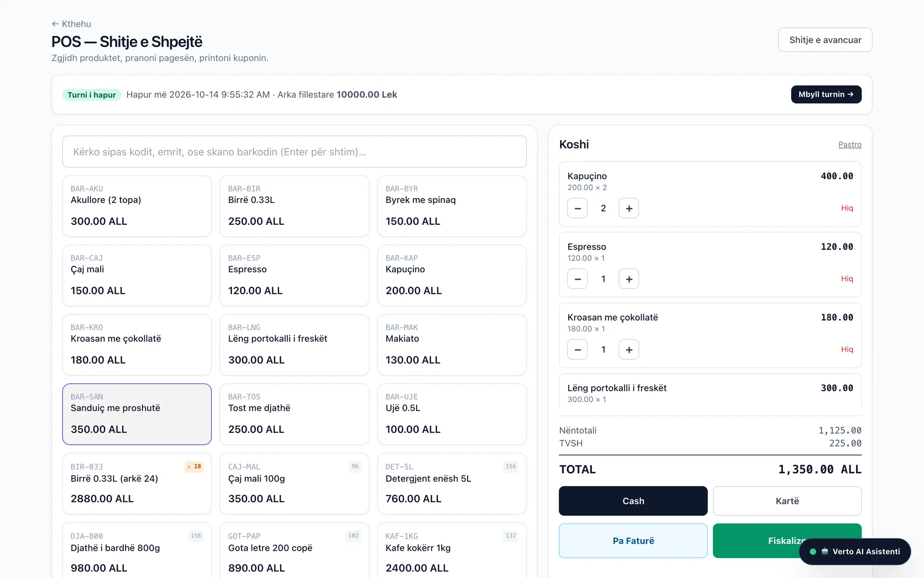Click the Turni i hapur status badge
The image size is (924, 578).
[91, 95]
